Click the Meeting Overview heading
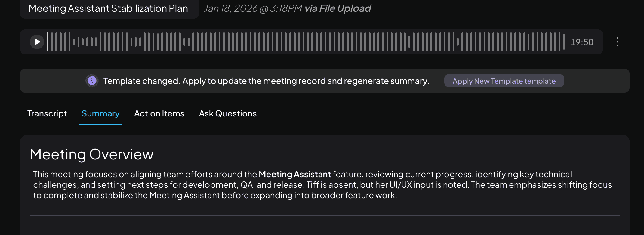This screenshot has width=644, height=235. pos(92,154)
